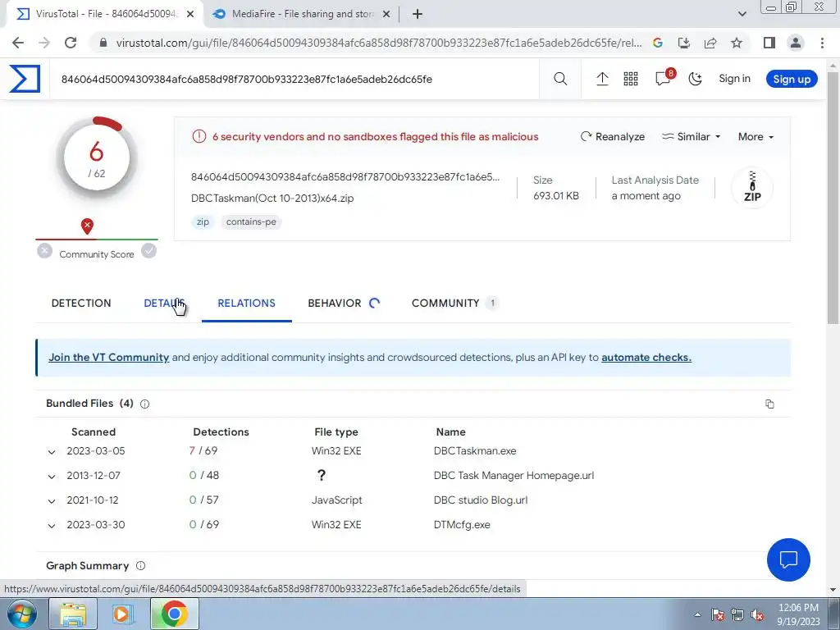This screenshot has height=630, width=840.
Task: Select the RELATIONS tab
Action: (246, 304)
